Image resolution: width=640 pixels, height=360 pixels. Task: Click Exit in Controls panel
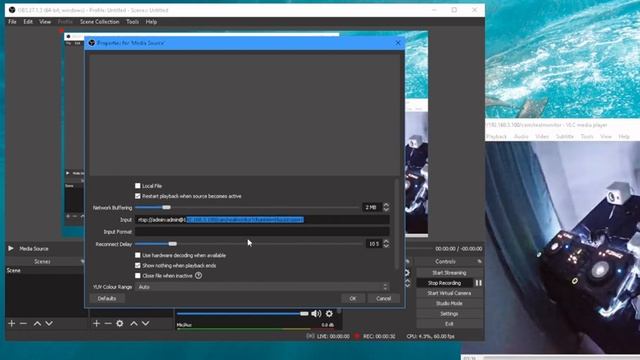449,324
